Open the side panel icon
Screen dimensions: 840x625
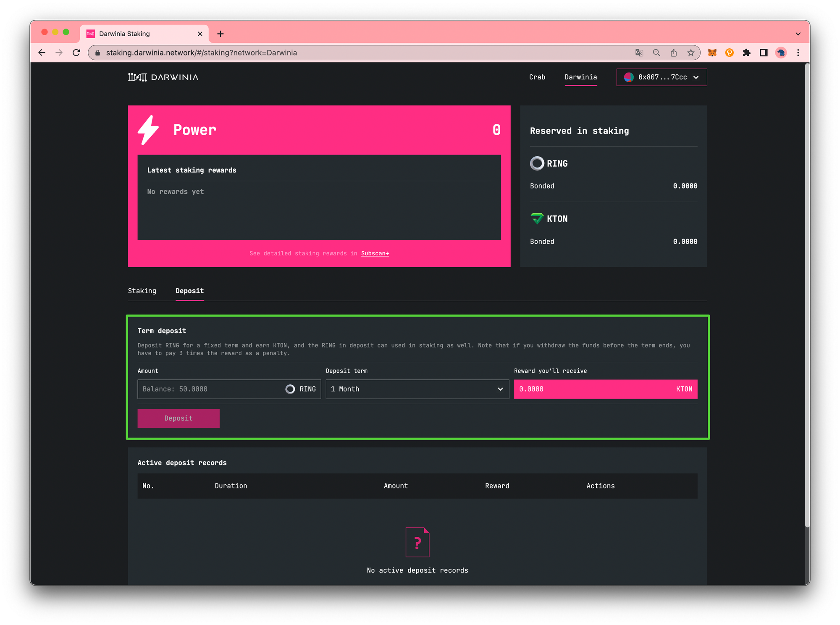coord(764,53)
